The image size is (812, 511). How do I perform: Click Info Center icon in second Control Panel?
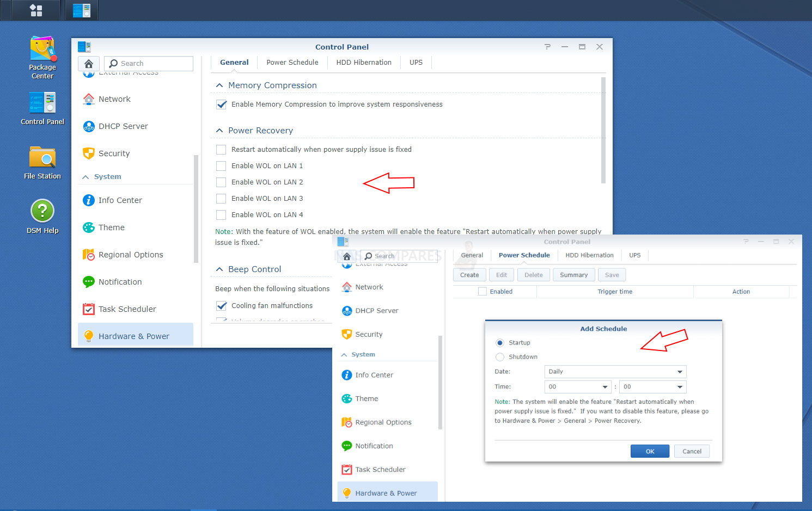(x=347, y=375)
